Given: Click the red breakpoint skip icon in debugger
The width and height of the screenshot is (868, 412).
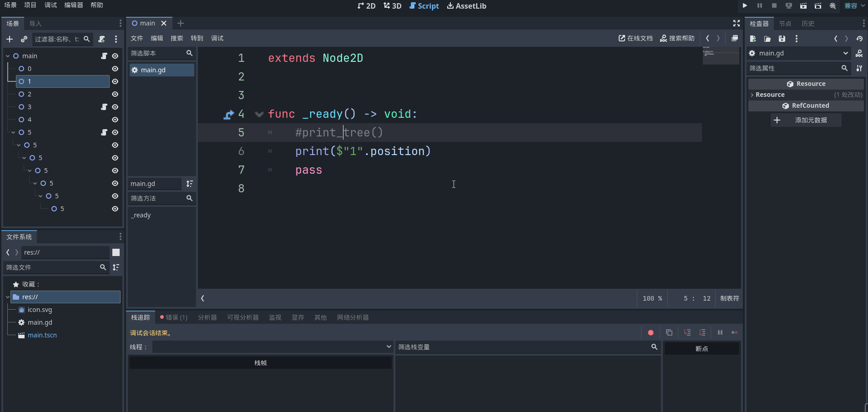Looking at the screenshot, I should click(651, 332).
